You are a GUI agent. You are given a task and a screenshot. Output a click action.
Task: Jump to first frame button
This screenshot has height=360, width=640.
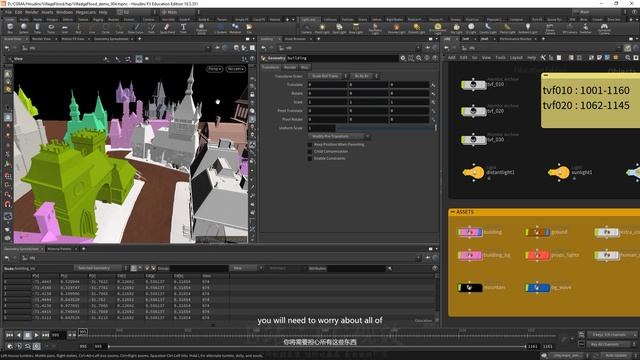tap(9, 335)
